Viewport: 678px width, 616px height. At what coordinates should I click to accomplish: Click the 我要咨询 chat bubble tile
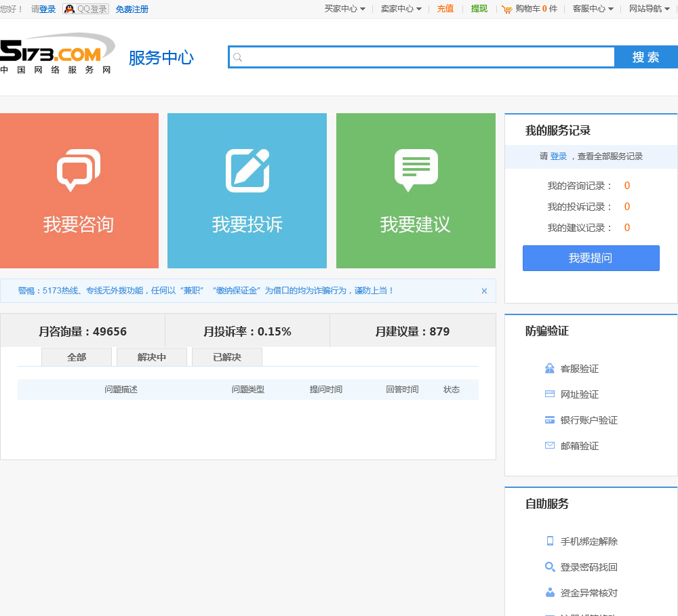(79, 190)
